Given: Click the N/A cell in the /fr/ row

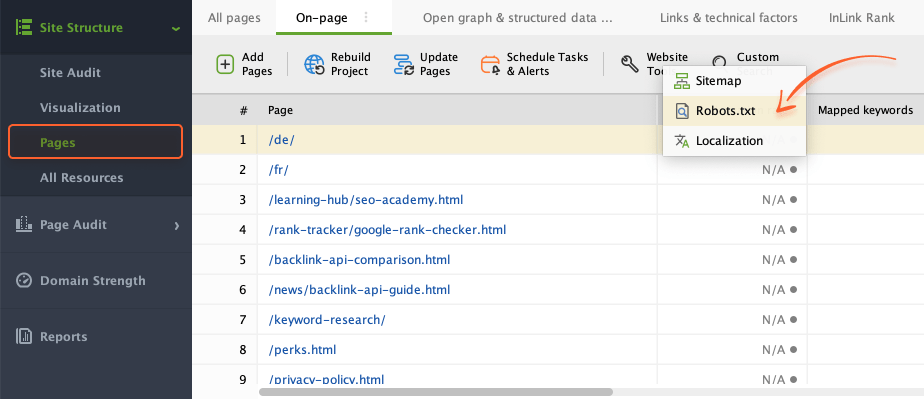Looking at the screenshot, I should tap(732, 170).
